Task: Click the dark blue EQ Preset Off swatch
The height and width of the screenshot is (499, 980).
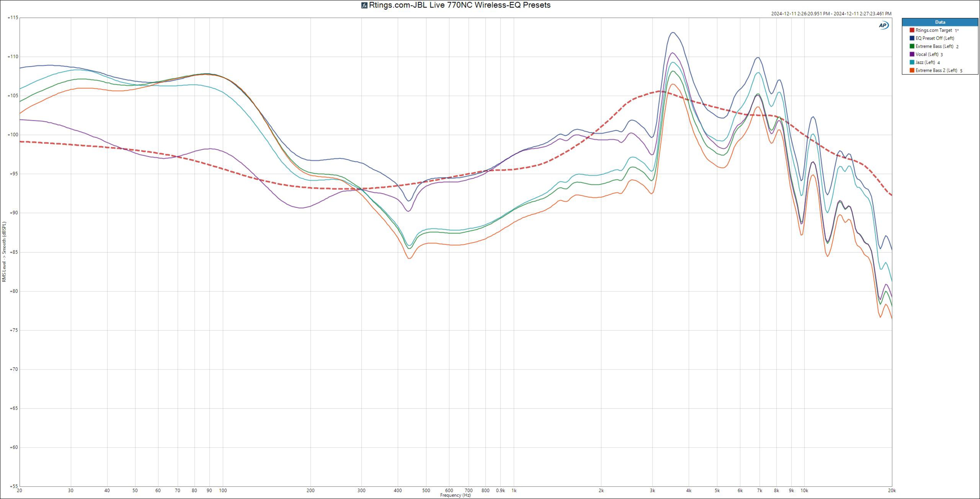Action: 912,38
